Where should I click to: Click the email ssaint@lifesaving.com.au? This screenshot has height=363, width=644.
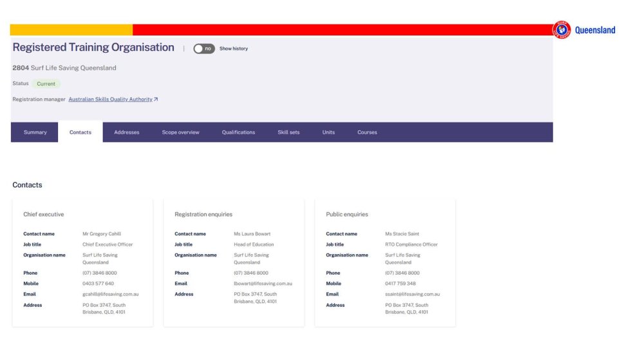point(412,295)
